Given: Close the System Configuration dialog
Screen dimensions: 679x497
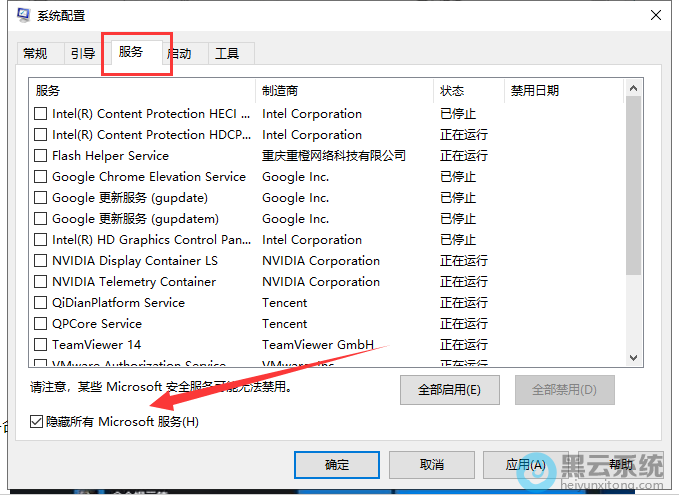Looking at the screenshot, I should point(655,16).
